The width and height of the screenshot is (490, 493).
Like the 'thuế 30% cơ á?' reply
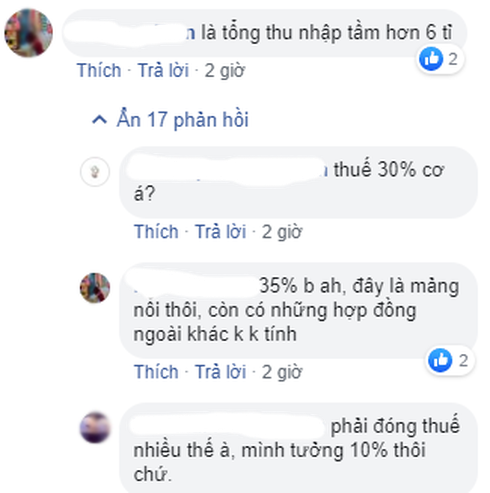(x=156, y=232)
